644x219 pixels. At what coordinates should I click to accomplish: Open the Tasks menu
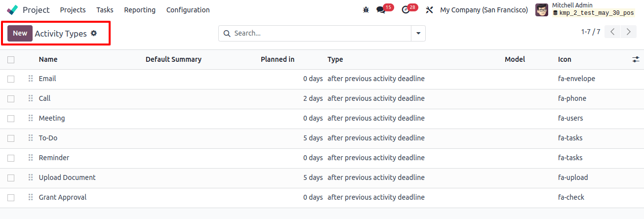tap(105, 10)
